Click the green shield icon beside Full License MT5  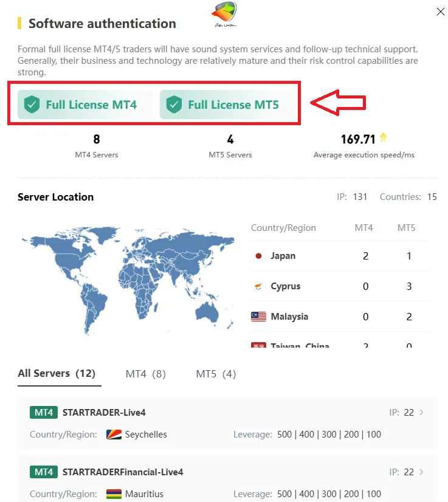tap(174, 103)
